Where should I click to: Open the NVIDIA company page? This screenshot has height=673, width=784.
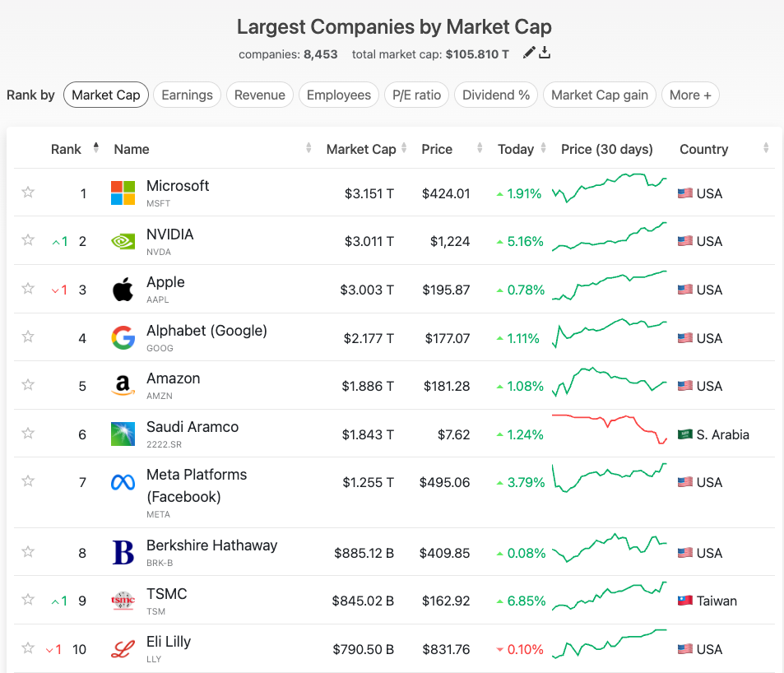tap(170, 234)
